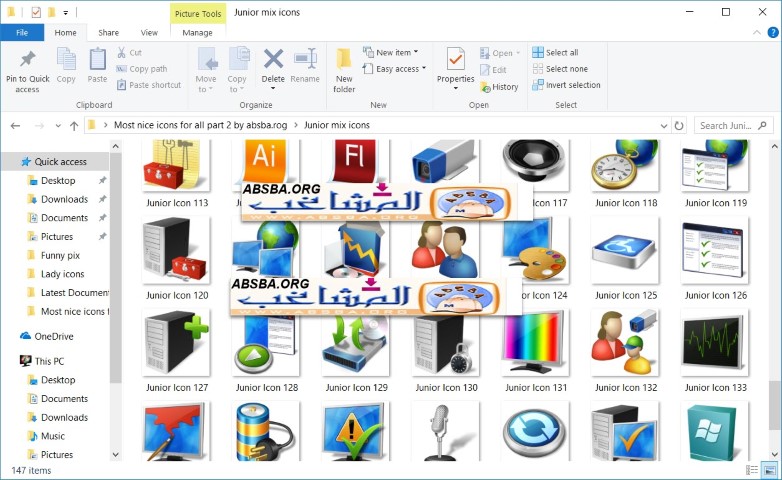Image resolution: width=782 pixels, height=480 pixels.
Task: Expand the New item menu
Action: point(391,52)
